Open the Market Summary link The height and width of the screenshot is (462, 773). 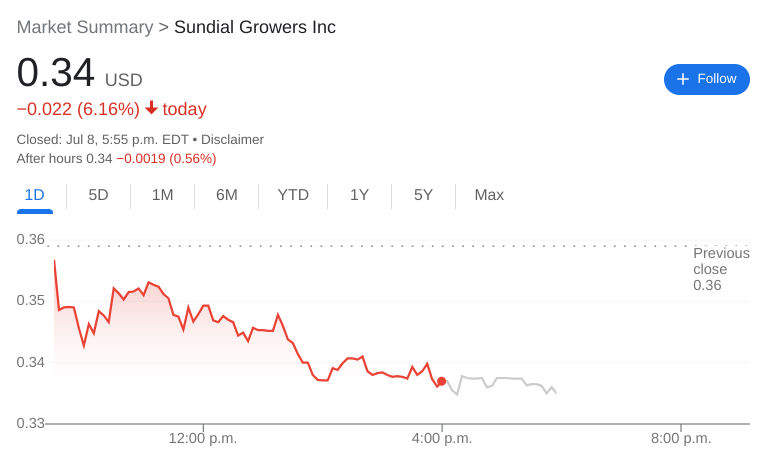click(85, 27)
